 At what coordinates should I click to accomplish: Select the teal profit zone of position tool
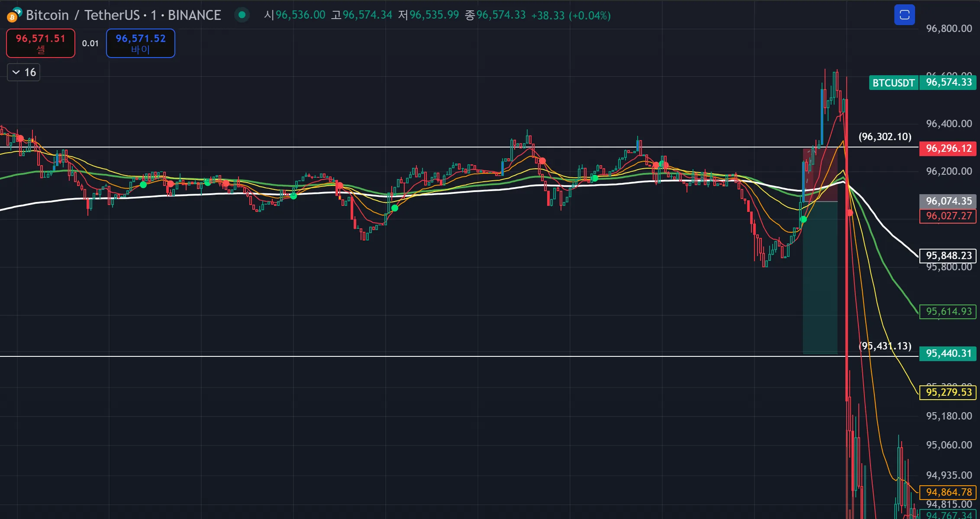[820, 278]
